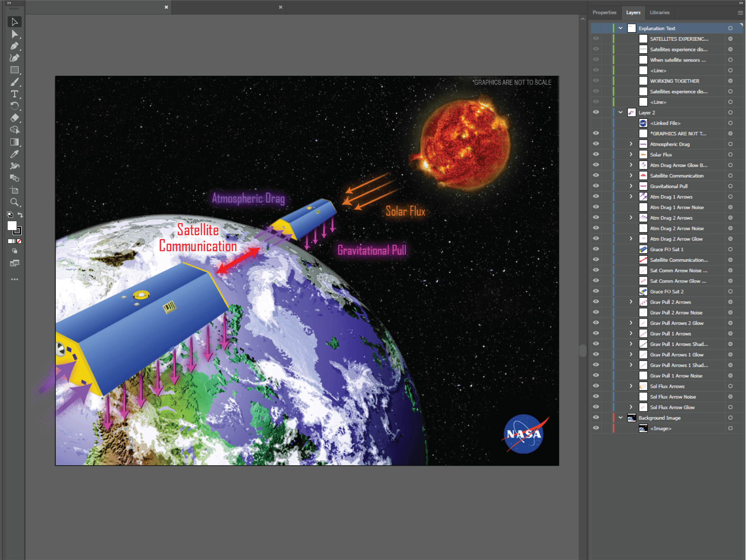The image size is (746, 560).
Task: Choose the Eyedropper tool
Action: (14, 154)
